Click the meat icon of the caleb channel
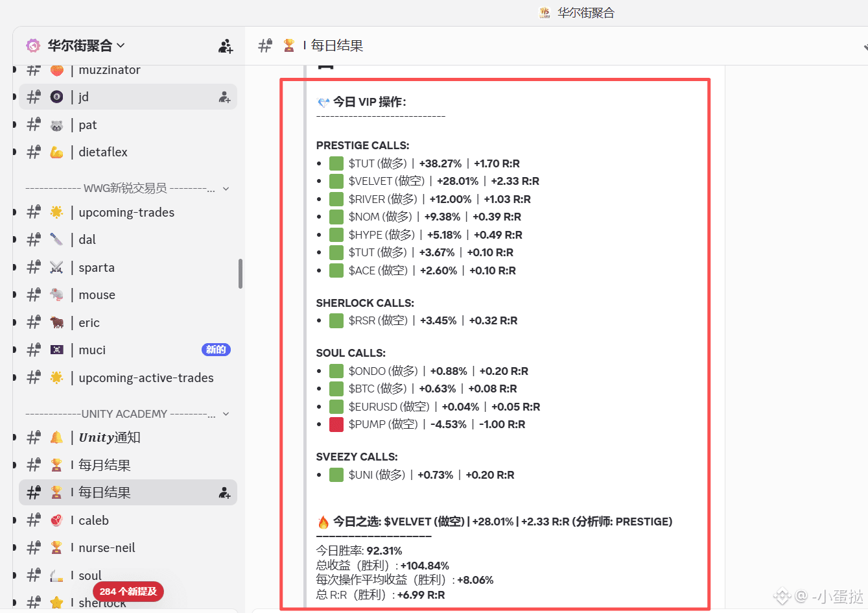 click(57, 520)
